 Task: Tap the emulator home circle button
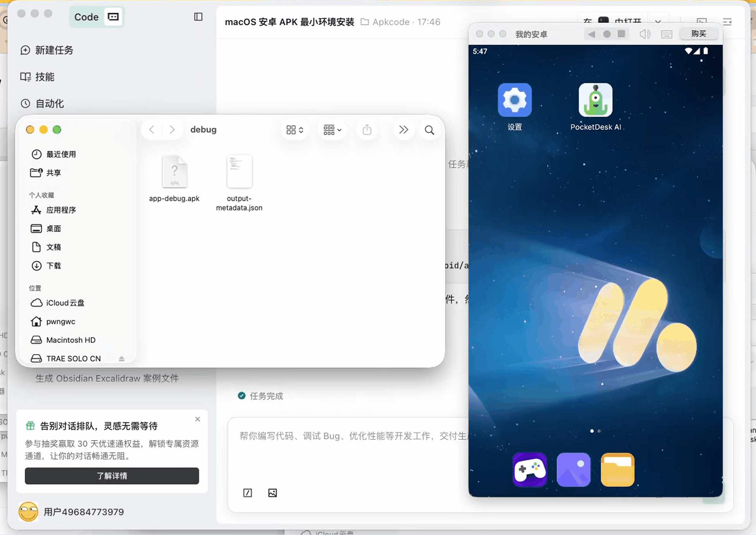(607, 34)
